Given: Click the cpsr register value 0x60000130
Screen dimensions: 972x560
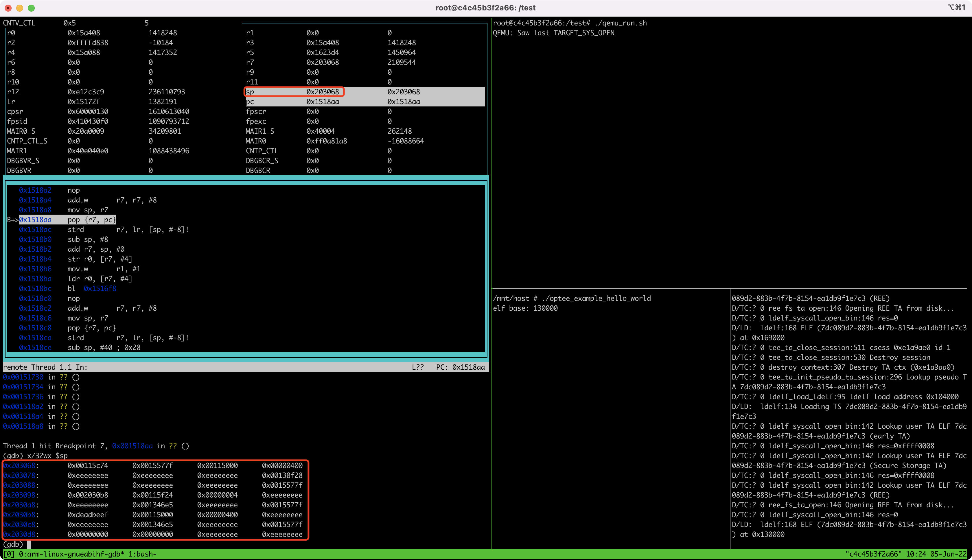Looking at the screenshot, I should coord(88,112).
